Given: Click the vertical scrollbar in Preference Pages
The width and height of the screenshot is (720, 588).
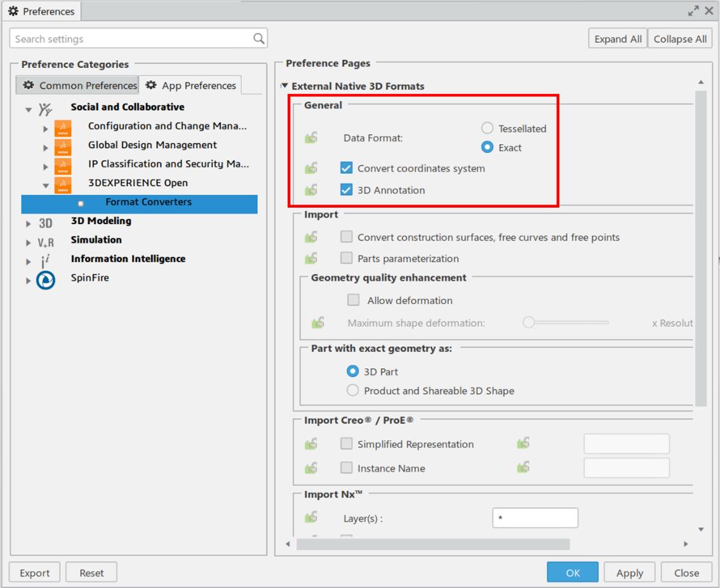Looking at the screenshot, I should pos(701,248).
